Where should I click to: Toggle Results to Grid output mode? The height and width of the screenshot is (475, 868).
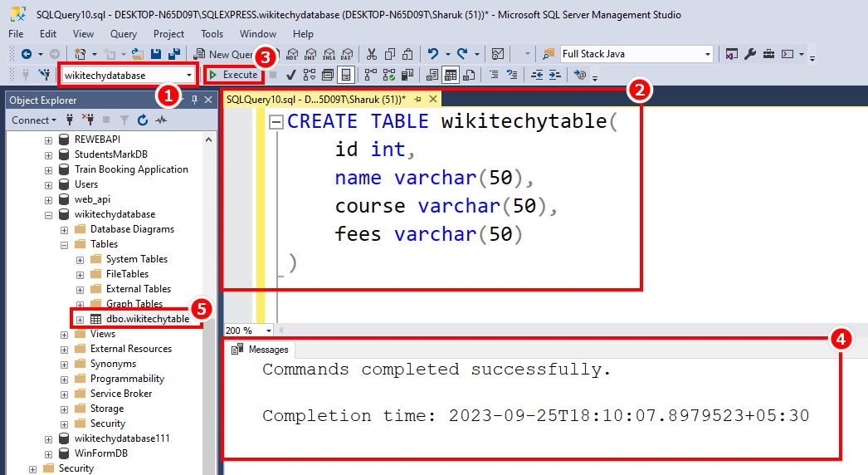[451, 75]
